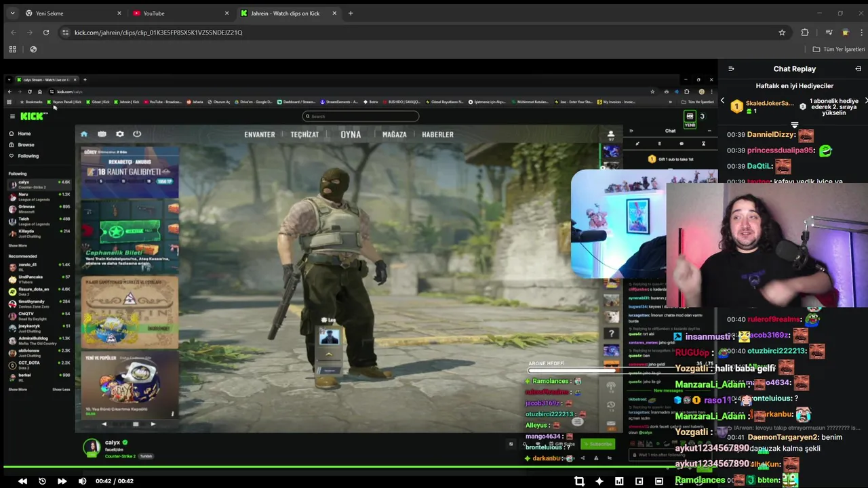The width and height of the screenshot is (868, 488).
Task: Toggle theater mode icon in player bar
Action: click(x=659, y=481)
